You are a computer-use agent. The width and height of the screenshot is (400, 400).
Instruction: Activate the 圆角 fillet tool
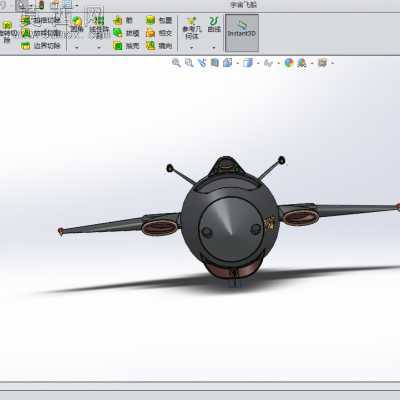coord(77,25)
